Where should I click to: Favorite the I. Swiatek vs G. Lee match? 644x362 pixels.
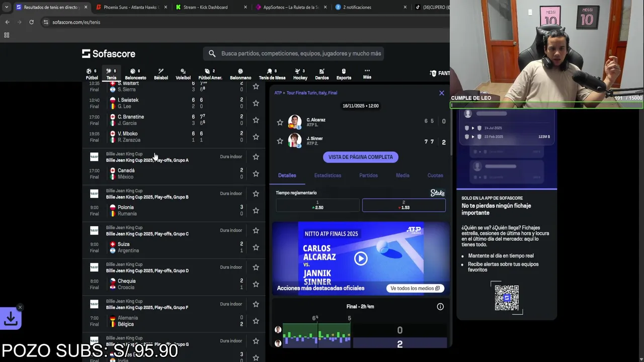click(256, 103)
